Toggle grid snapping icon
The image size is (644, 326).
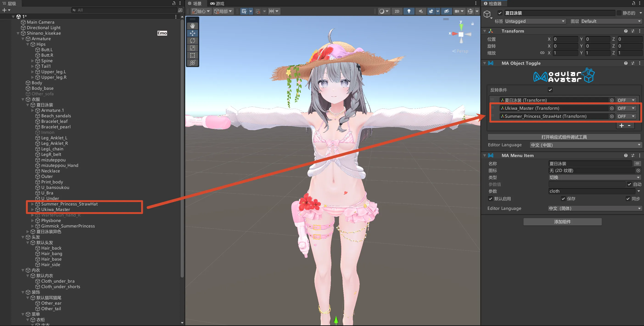coord(258,11)
